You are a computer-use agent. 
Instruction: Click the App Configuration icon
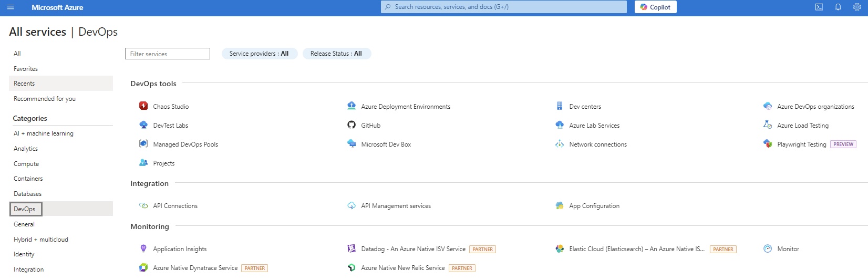560,205
